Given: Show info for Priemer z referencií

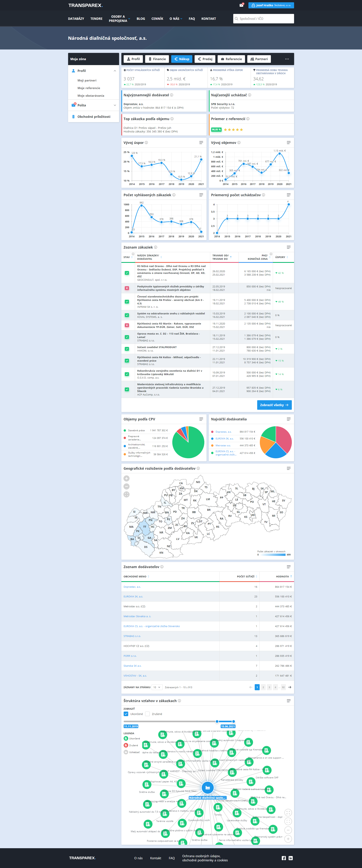Looking at the screenshot, I should 248,119.
